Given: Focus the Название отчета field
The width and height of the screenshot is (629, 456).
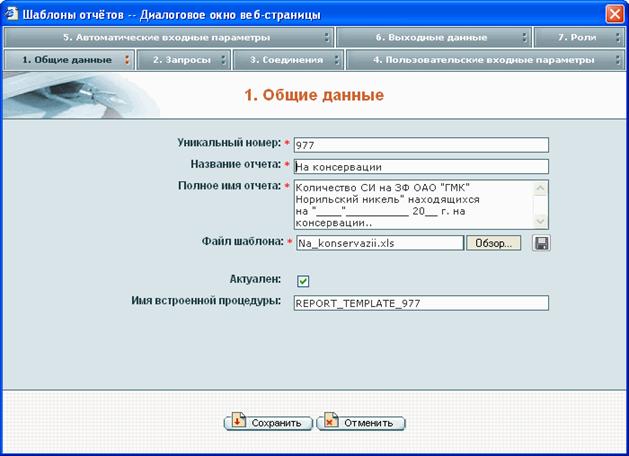Looking at the screenshot, I should 421,166.
